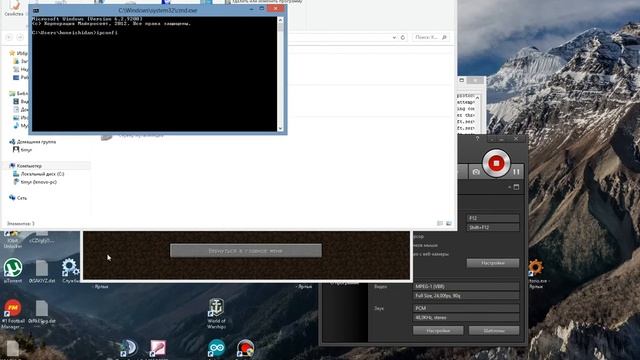Open the Arduino desktop shortcut
This screenshot has height=360, width=640.
pyautogui.click(x=216, y=349)
